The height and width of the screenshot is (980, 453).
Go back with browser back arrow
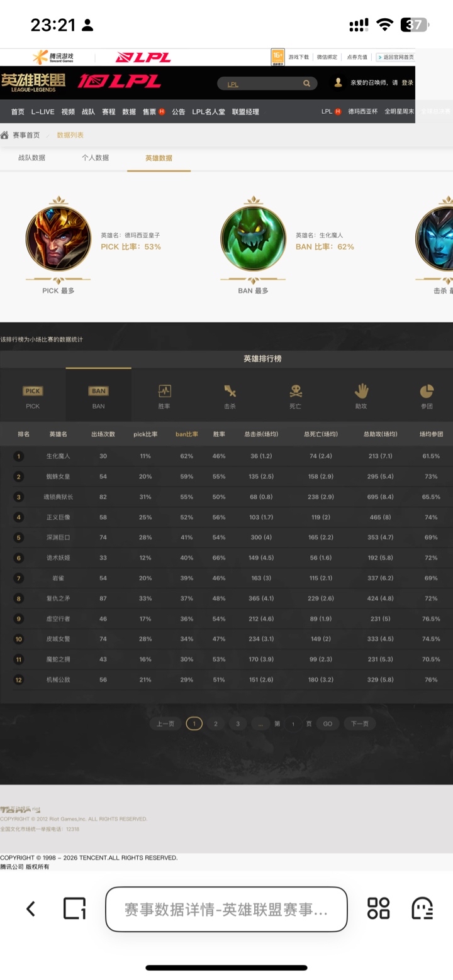coord(30,908)
